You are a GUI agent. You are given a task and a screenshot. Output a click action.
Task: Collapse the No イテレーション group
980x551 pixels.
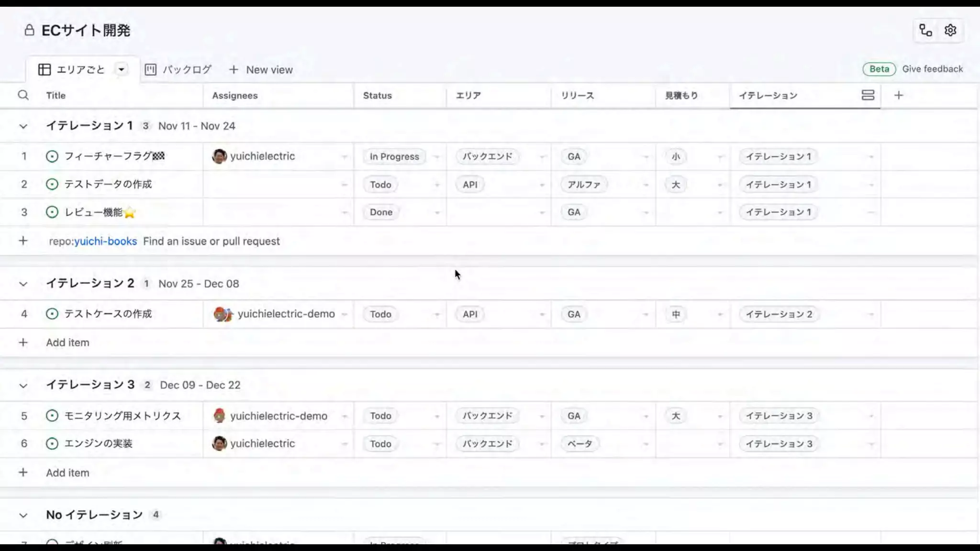23,516
